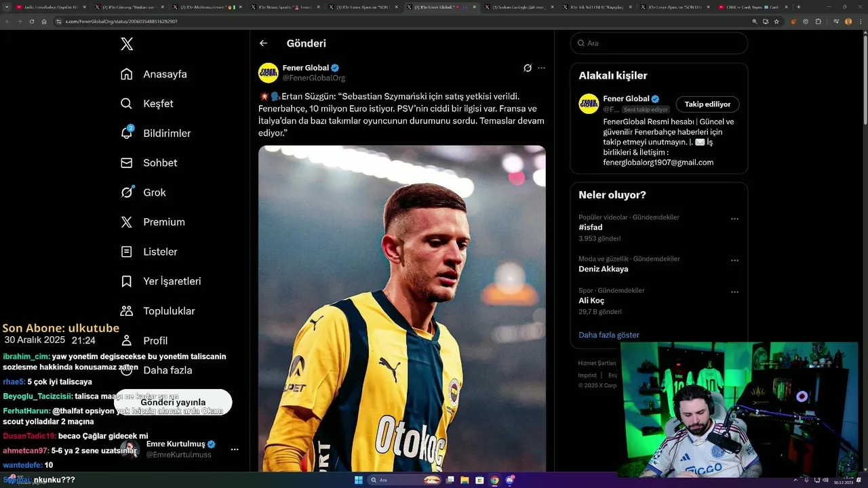
Task: Click the Ara search field on X
Action: (x=659, y=43)
